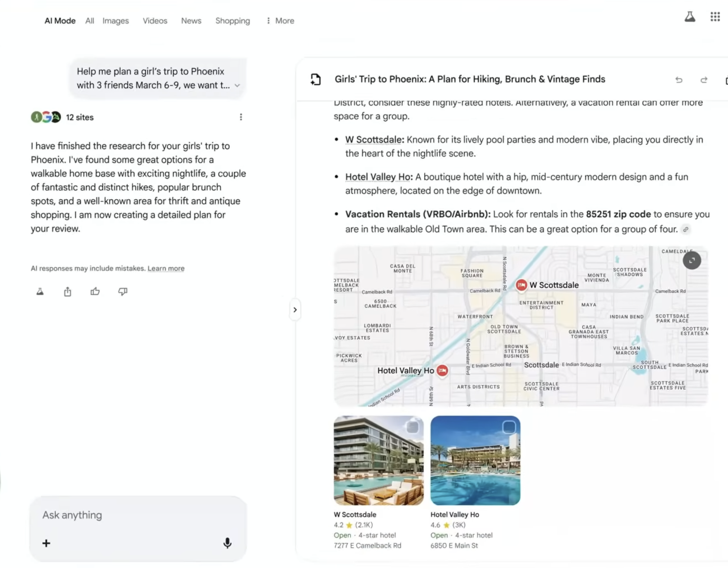Collapse the plan panel with the side chevron
This screenshot has width=728, height=568.
pyautogui.click(x=295, y=310)
